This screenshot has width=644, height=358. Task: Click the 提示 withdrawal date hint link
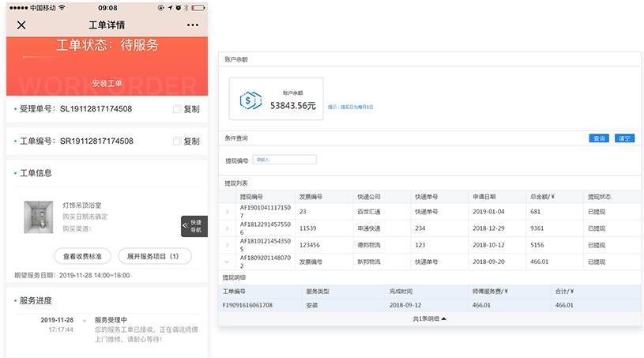pos(350,107)
